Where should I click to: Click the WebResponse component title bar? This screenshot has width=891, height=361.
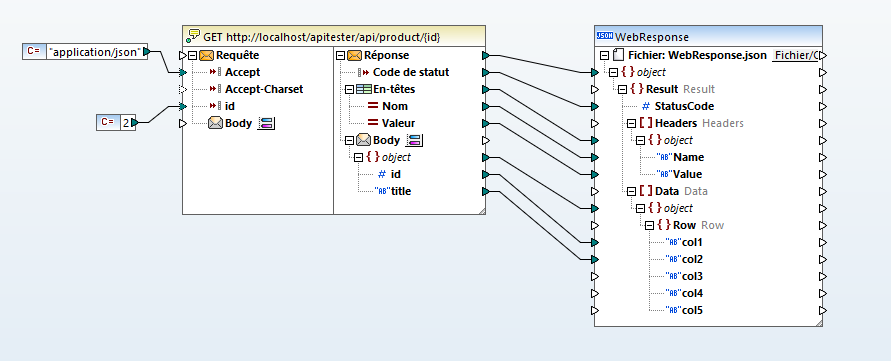point(708,36)
